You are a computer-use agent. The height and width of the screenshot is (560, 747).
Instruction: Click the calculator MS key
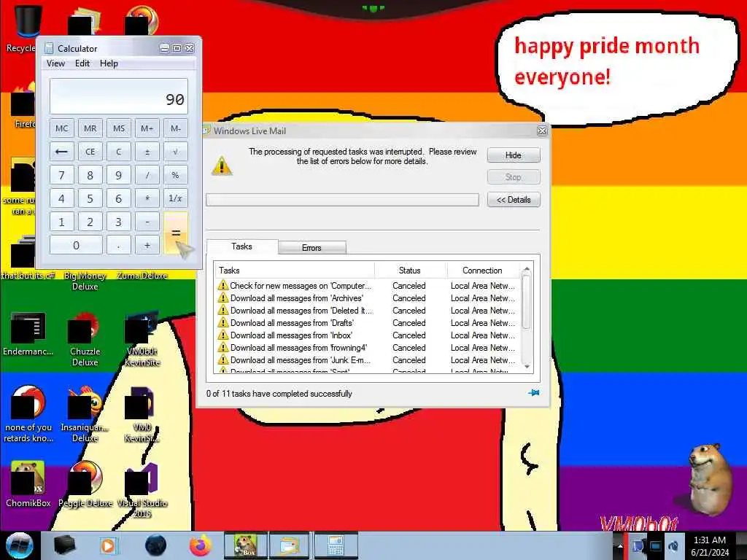[119, 128]
